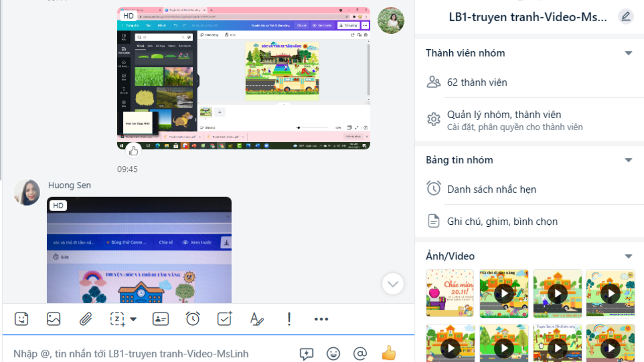
Task: Open the sticker picker in chat toolbar
Action: (x=21, y=319)
